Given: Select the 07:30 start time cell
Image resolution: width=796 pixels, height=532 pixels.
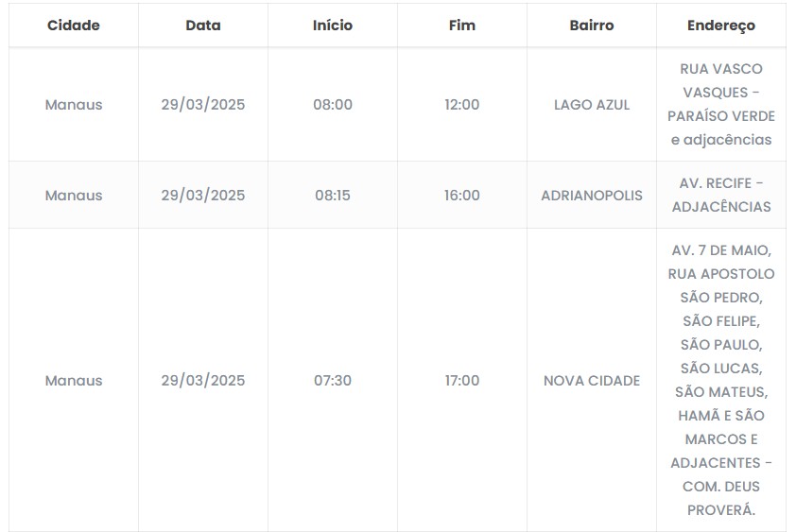Looking at the screenshot, I should [333, 381].
